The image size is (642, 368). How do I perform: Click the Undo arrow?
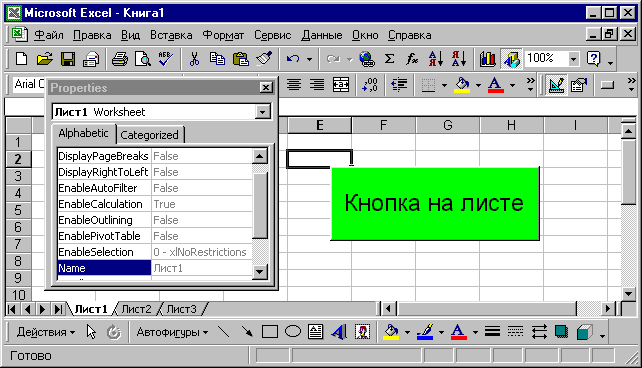click(x=292, y=59)
